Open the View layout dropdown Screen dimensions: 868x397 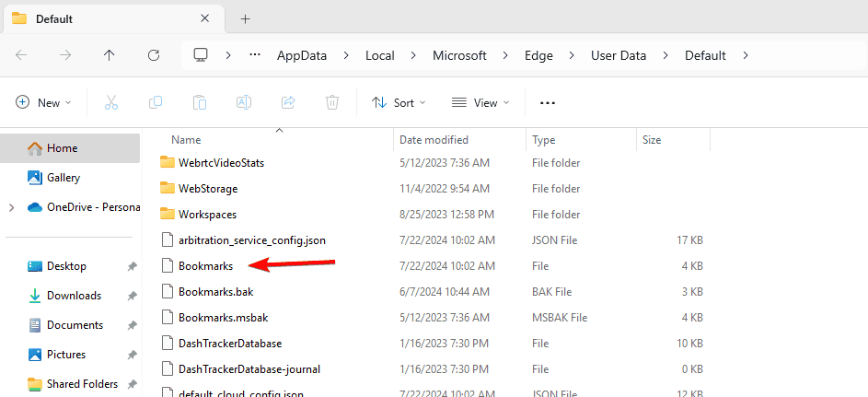click(480, 102)
